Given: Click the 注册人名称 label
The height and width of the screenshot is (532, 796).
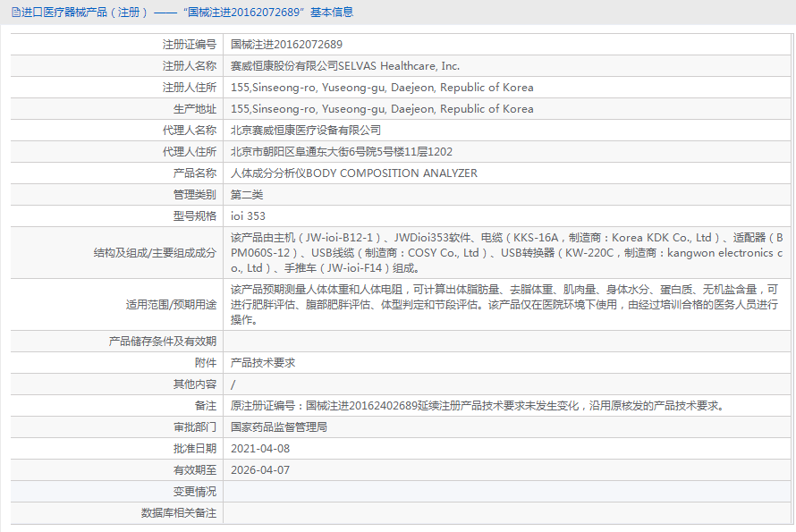Looking at the screenshot, I should click(190, 66).
